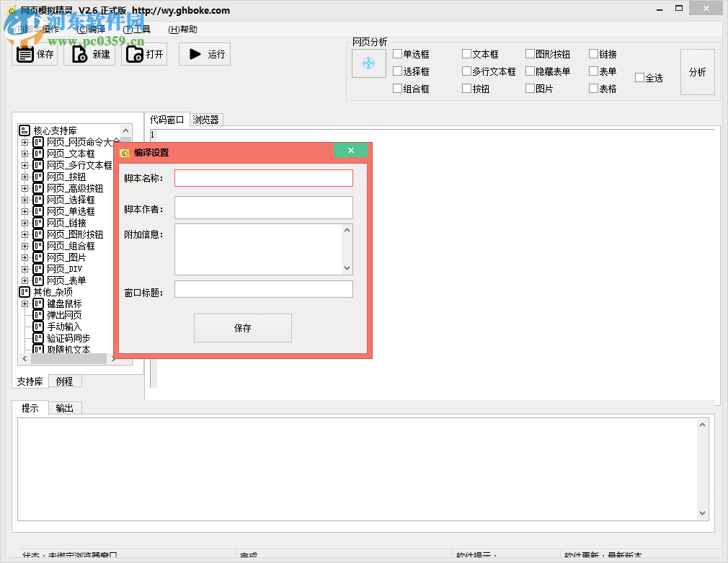Click the 分析 button
The width and height of the screenshot is (728, 563).
698,72
